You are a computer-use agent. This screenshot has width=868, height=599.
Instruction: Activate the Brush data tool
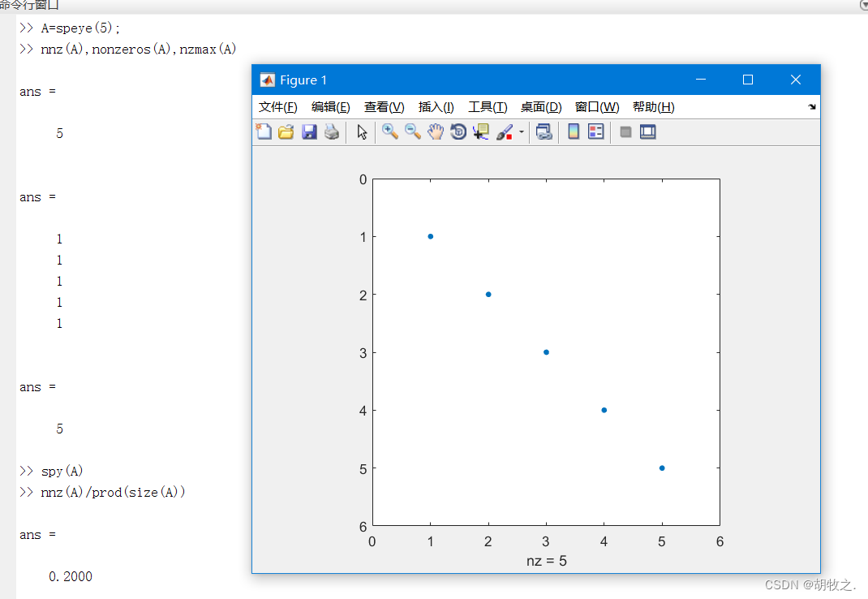click(505, 131)
